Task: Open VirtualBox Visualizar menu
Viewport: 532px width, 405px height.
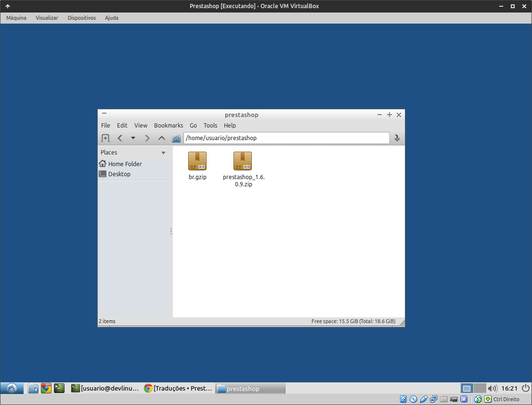Action: coord(47,18)
